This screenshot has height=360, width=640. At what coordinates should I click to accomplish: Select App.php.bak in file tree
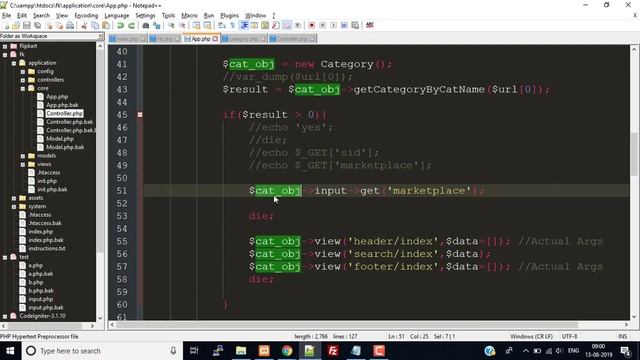[x=62, y=105]
